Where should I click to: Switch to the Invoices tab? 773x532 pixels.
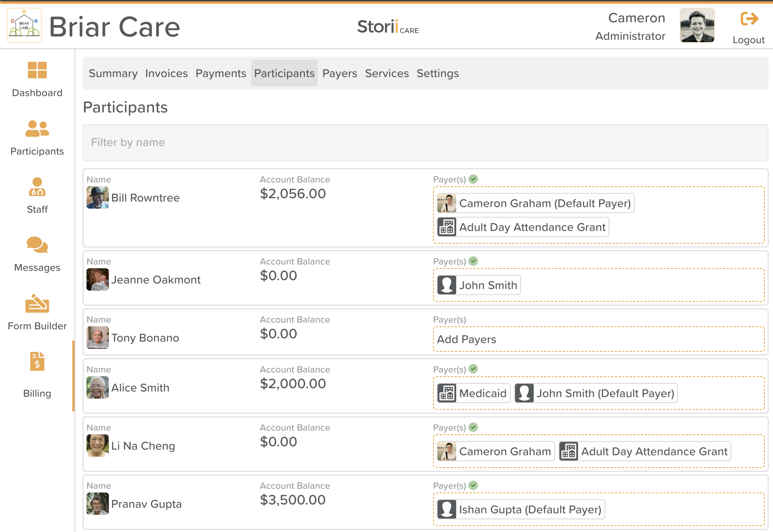coord(166,73)
